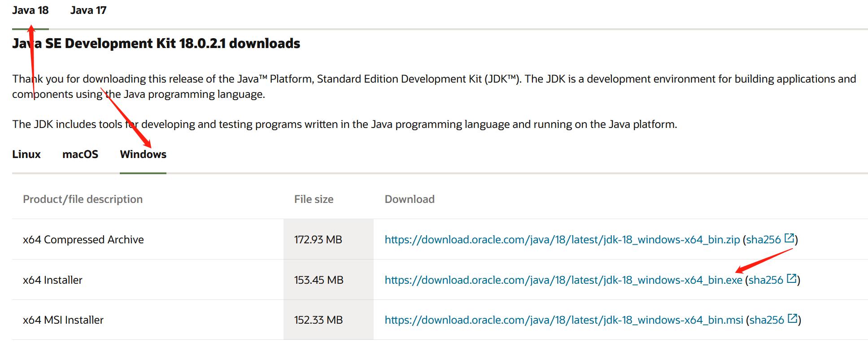Open sha256 link for the exe installer
The image size is (868, 343).
[x=766, y=280]
